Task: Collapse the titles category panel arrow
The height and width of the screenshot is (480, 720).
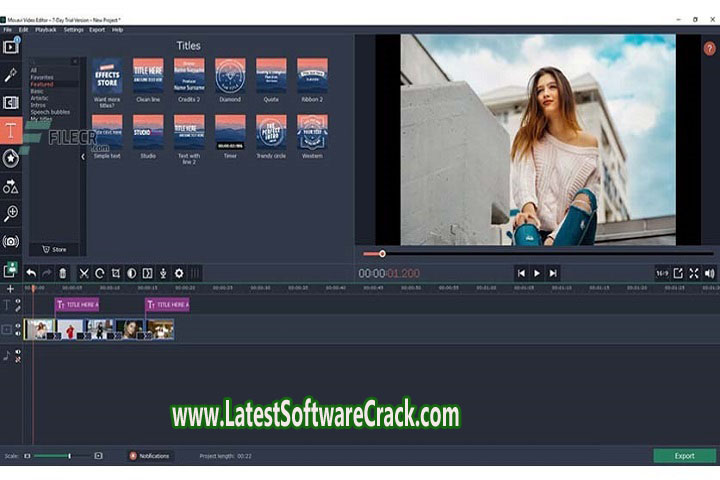Action: click(x=83, y=157)
